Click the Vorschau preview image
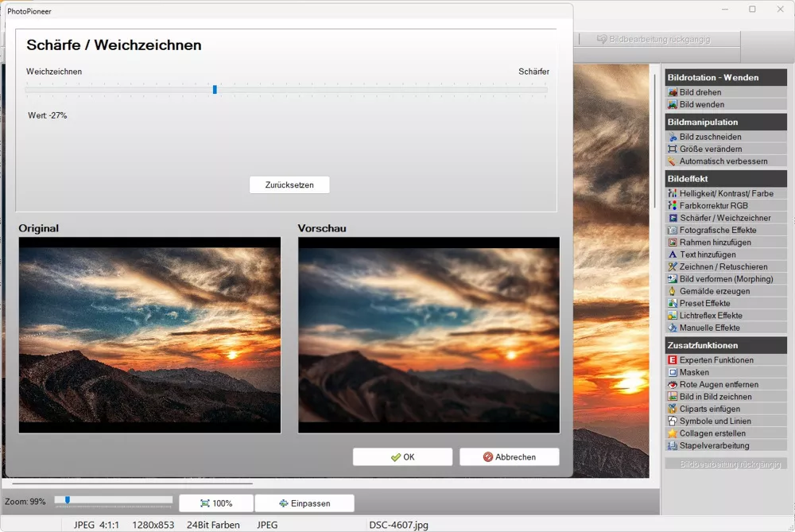This screenshot has height=532, width=795. pyautogui.click(x=429, y=335)
